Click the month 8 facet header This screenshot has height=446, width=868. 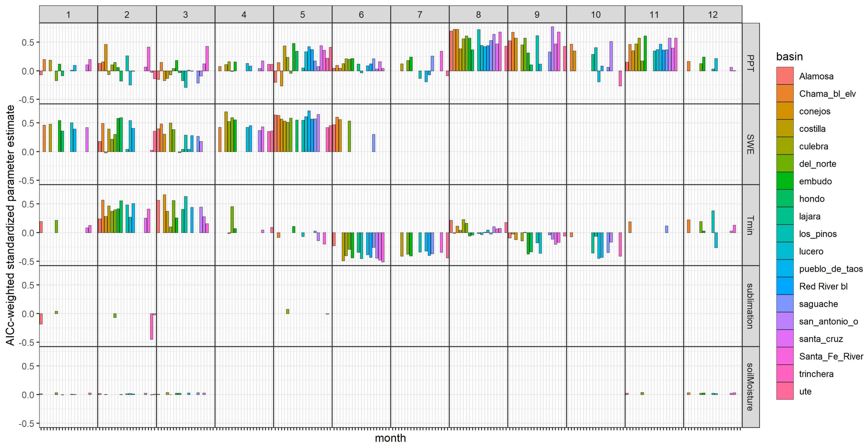pyautogui.click(x=478, y=15)
